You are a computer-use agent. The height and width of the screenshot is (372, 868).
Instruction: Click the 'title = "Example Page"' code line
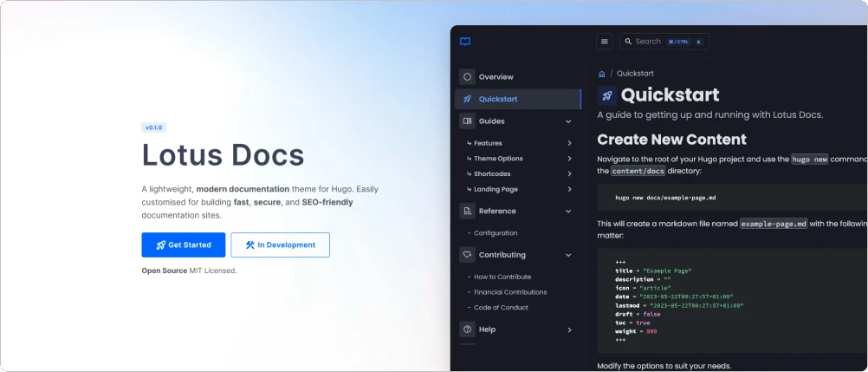653,271
